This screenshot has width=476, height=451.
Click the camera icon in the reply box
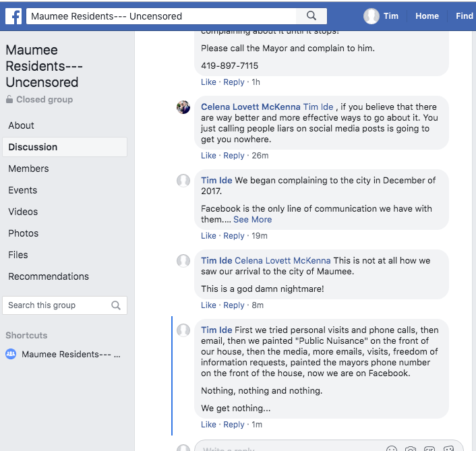coord(411,448)
